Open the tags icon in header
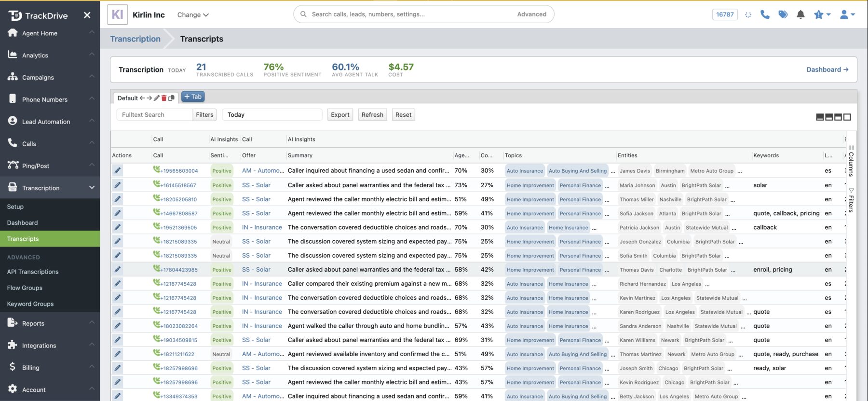Screen dimensions: 868x401 783,14
